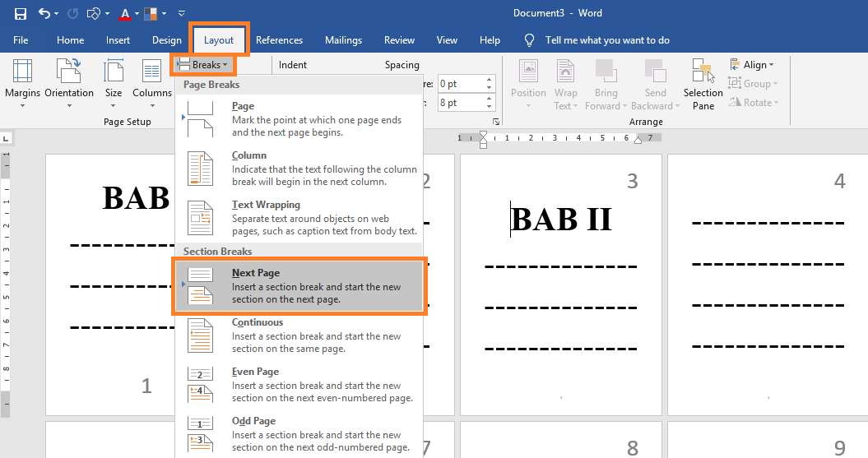Click the 'Tell me what you want to do' box
868x458 pixels.
[x=607, y=39]
